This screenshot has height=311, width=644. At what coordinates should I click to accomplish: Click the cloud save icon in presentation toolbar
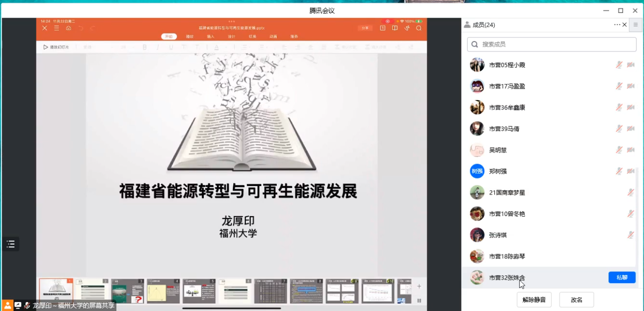click(68, 28)
